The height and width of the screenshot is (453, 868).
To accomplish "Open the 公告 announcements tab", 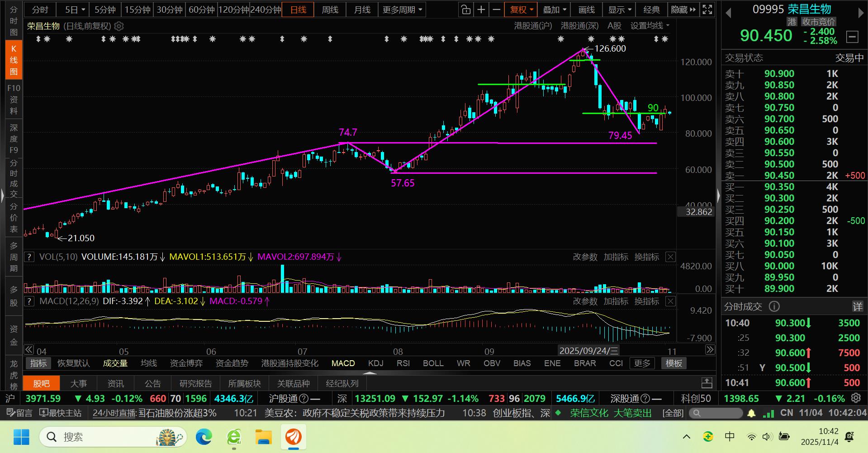I will pos(152,383).
